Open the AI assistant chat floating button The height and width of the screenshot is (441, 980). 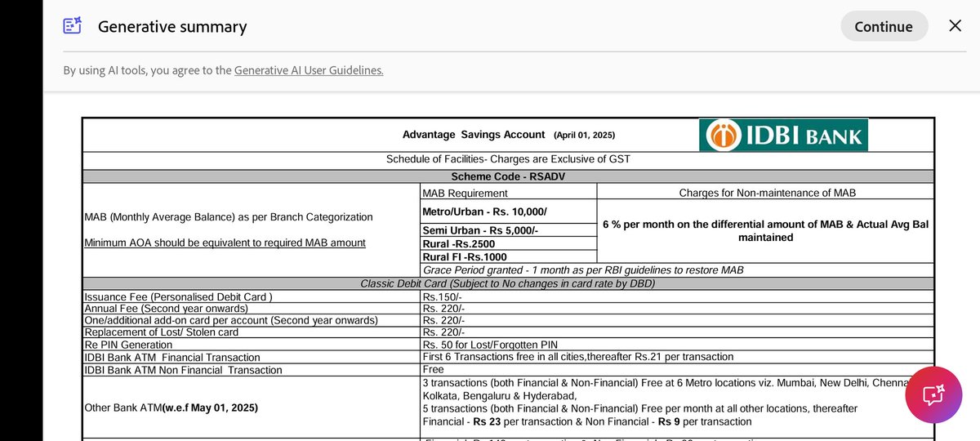pos(933,394)
